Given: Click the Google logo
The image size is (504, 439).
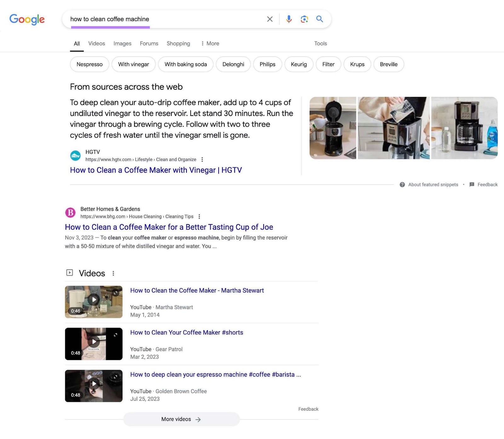Looking at the screenshot, I should 27,20.
